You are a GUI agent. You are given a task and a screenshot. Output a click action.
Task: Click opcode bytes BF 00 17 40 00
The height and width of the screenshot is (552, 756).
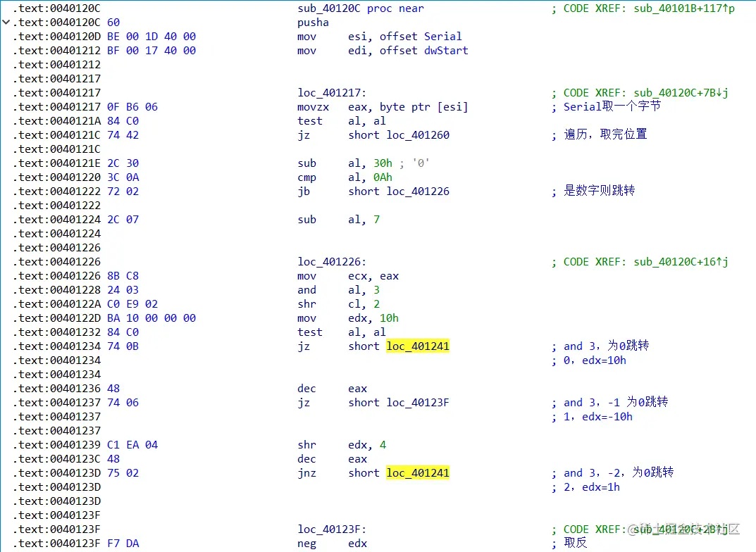151,50
